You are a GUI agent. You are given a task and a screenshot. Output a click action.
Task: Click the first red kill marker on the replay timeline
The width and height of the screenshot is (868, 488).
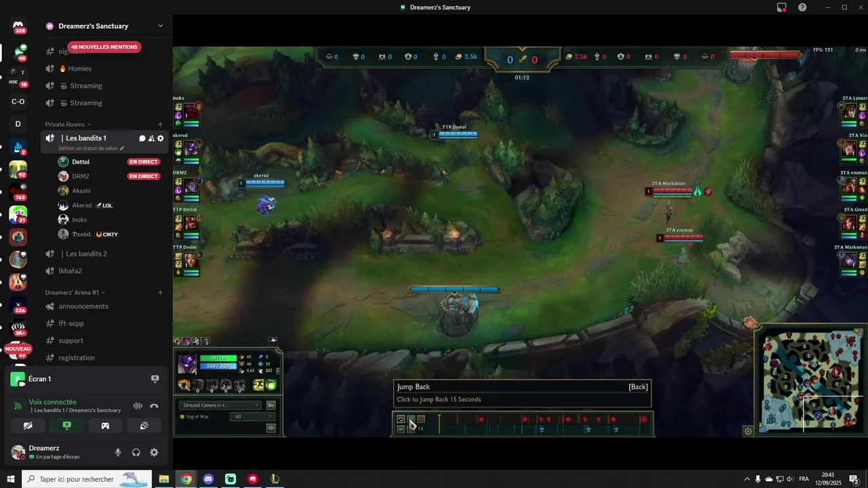pos(481,420)
